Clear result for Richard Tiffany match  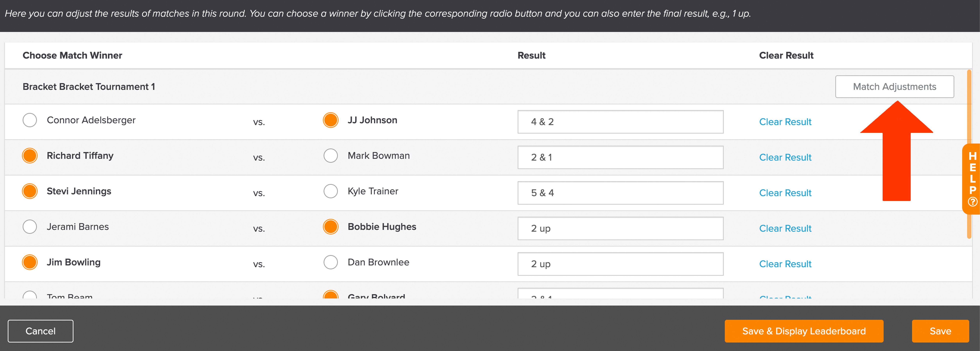coord(785,157)
